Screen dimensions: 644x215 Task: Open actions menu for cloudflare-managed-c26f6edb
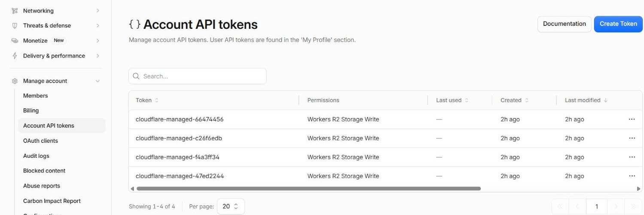[x=632, y=138]
